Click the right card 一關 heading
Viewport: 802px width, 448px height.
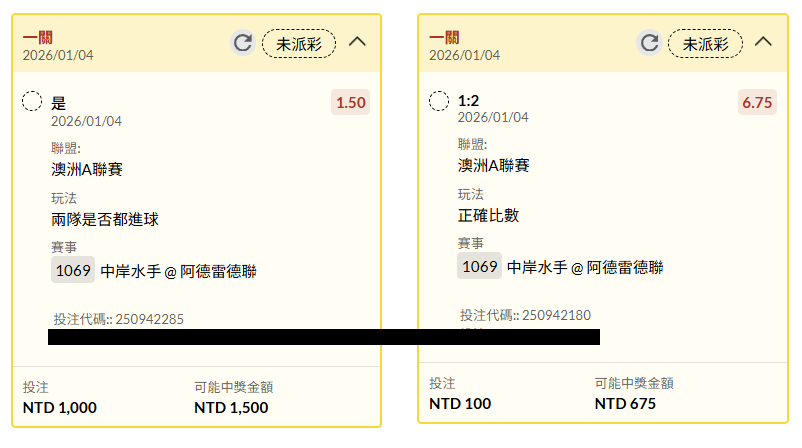[444, 37]
